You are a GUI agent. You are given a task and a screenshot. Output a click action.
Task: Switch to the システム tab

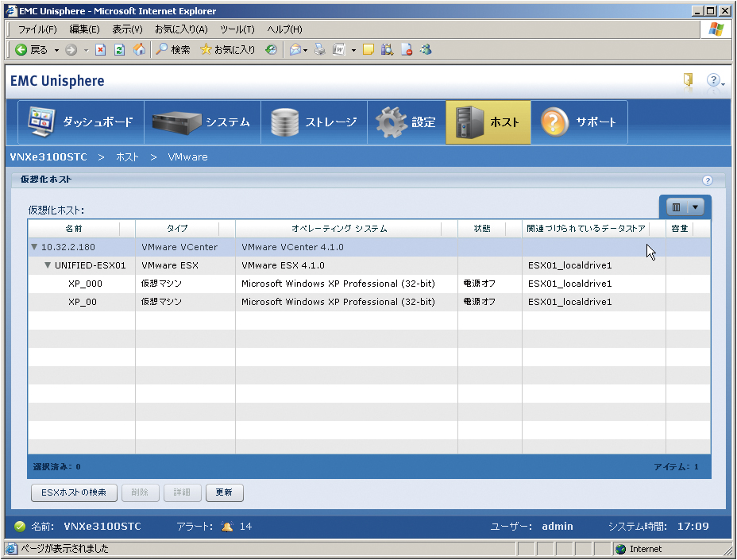(203, 122)
